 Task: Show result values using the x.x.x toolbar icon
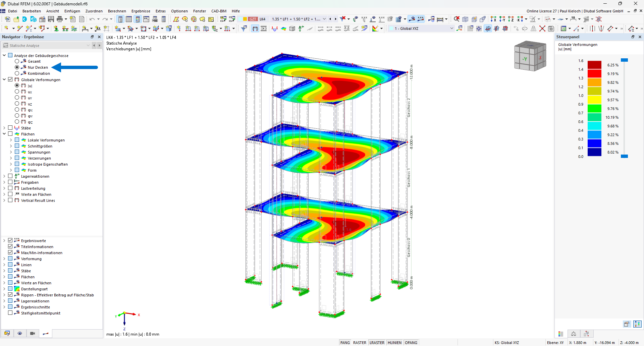coord(421,19)
